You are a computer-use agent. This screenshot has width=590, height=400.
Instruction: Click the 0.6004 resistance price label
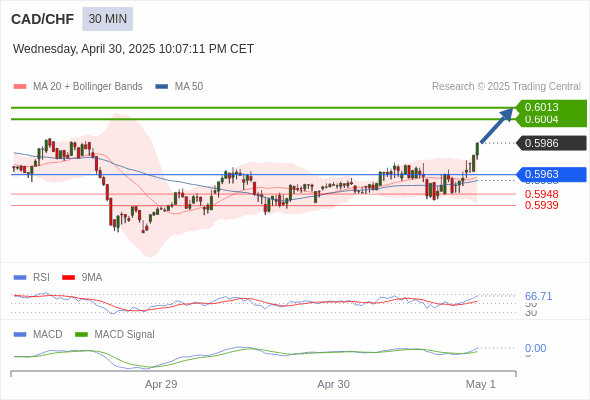(x=541, y=120)
